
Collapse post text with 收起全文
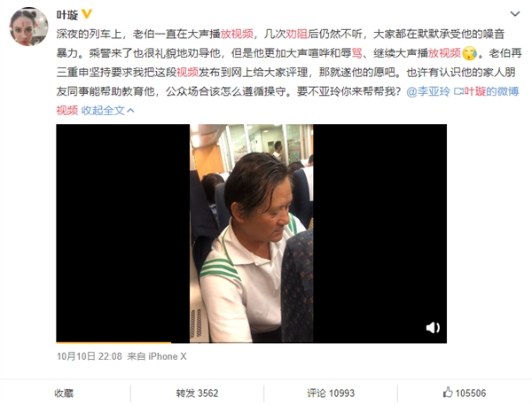point(108,110)
